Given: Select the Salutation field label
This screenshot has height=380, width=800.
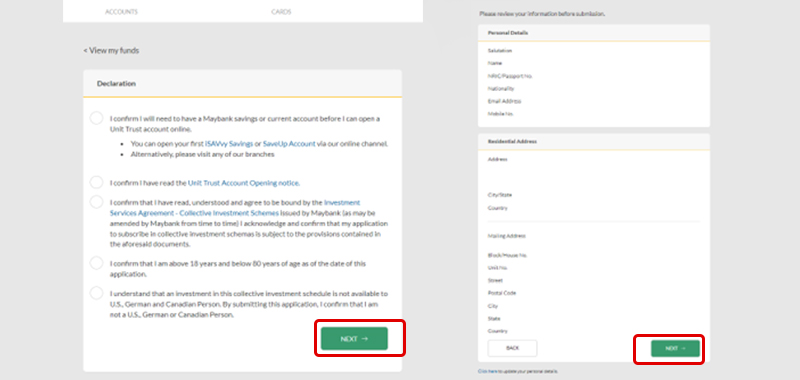Looking at the screenshot, I should pyautogui.click(x=499, y=50).
